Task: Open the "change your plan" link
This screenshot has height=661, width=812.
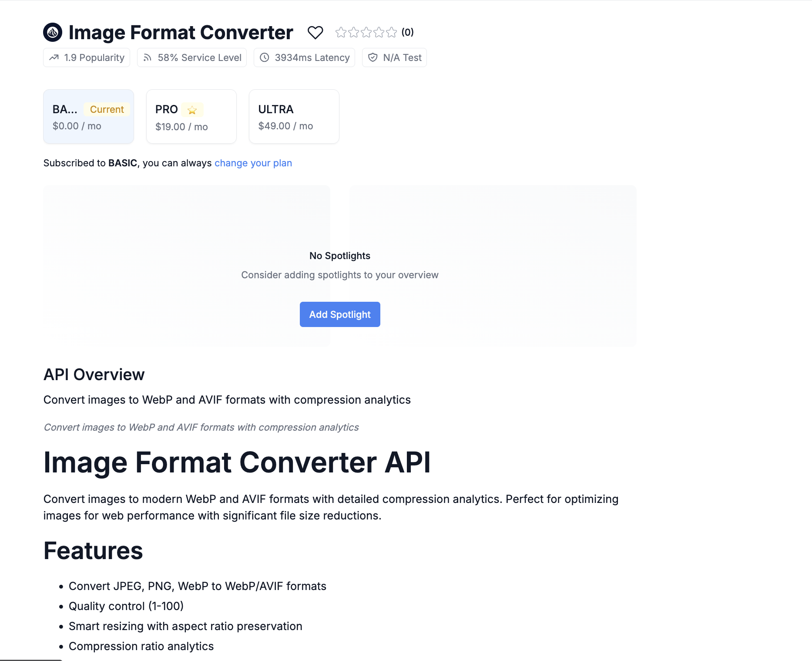Action: [x=253, y=163]
